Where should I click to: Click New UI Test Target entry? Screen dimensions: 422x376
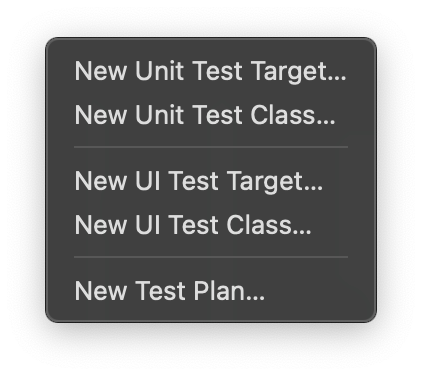click(x=211, y=181)
